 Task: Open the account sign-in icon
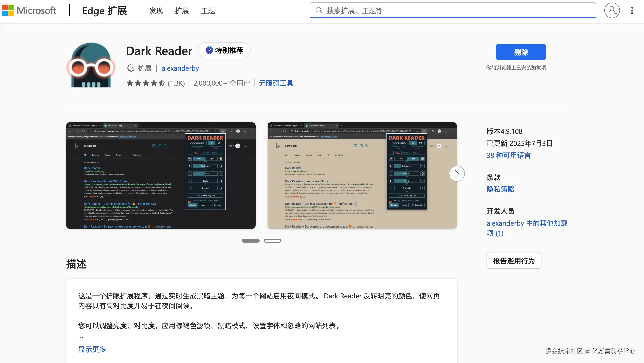coord(612,10)
